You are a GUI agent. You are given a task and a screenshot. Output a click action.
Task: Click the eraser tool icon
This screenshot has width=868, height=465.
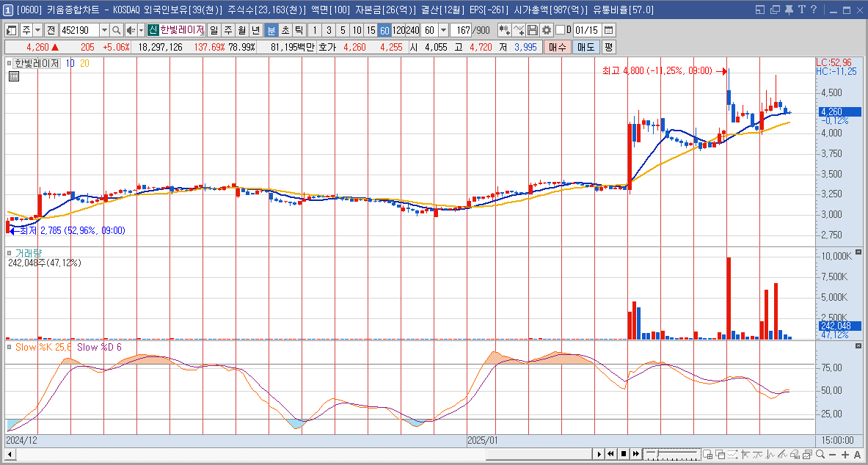click(x=796, y=455)
